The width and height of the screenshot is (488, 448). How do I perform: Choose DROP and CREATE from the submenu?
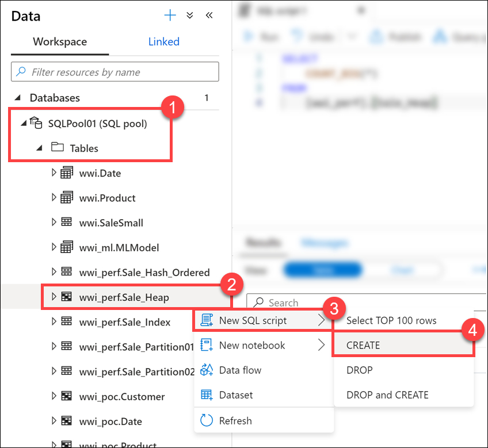[x=387, y=395]
